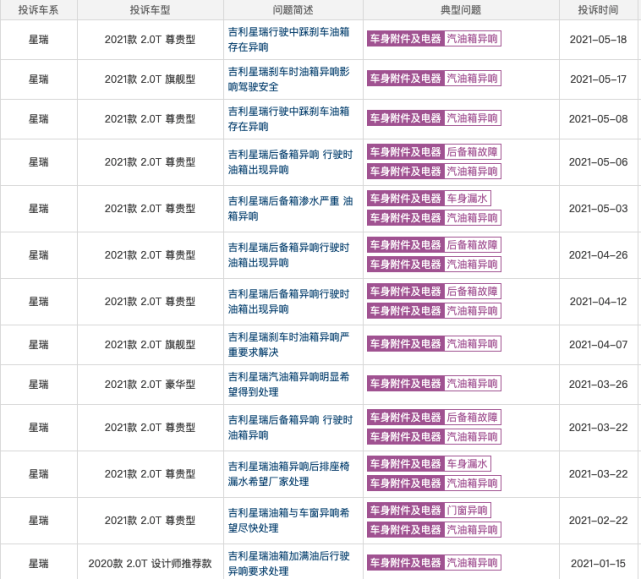Click 星瑞 series cell in 2021-03-26 row
The width and height of the screenshot is (641, 579).
click(x=38, y=384)
